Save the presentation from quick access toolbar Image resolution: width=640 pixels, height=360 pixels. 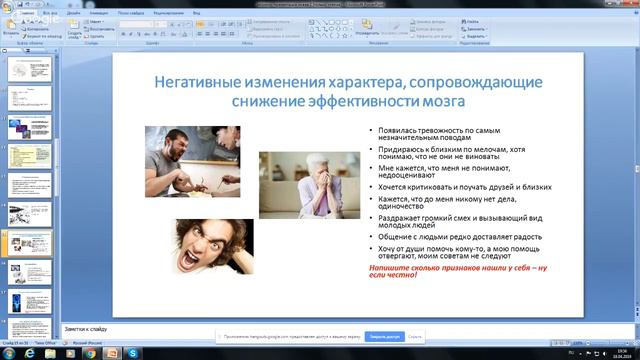coord(20,4)
